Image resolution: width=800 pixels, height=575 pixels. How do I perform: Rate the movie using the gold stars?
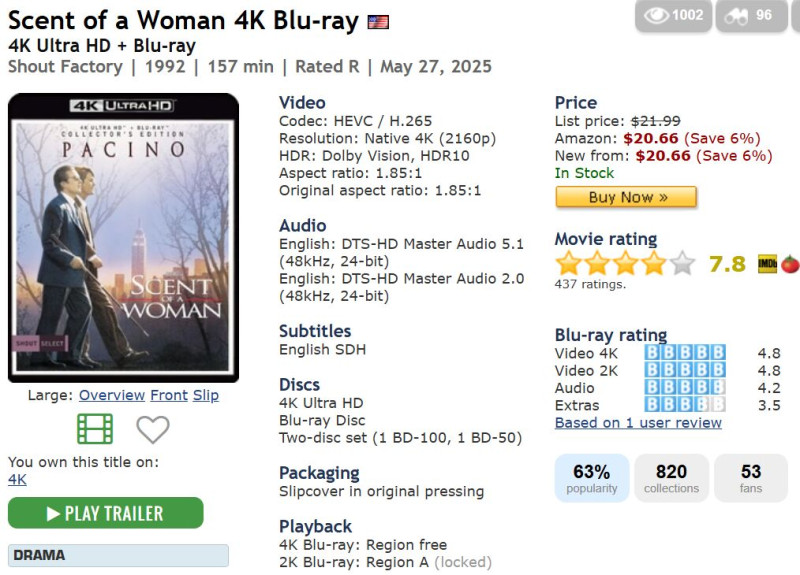click(x=624, y=264)
